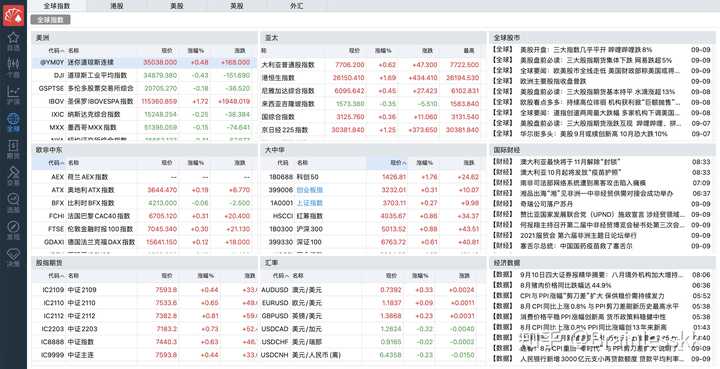This screenshot has width=720, height=369.
Task: Open the gavel trading sidebar icon
Action: coord(13,176)
